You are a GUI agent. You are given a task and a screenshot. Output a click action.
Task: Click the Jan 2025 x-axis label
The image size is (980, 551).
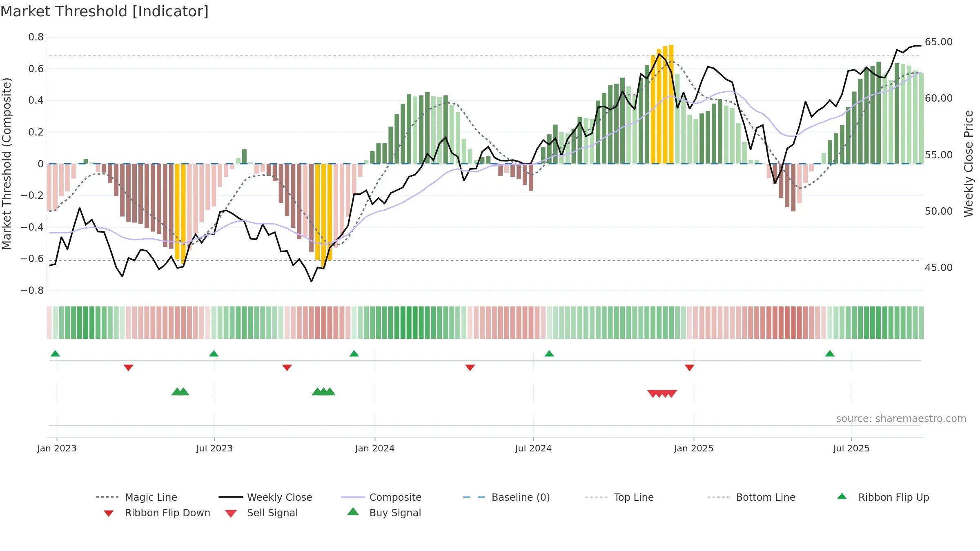(694, 448)
